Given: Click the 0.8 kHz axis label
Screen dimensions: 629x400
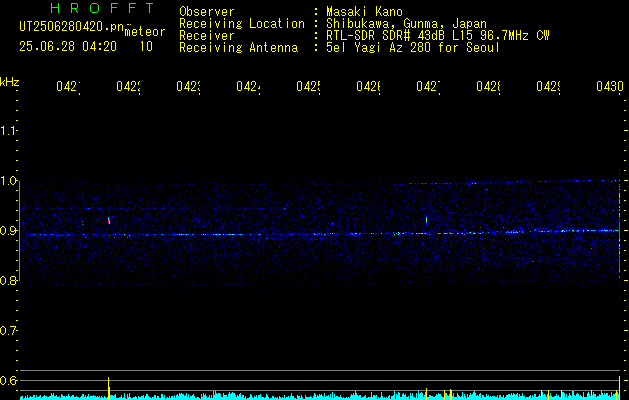Looking at the screenshot, I should coord(8,280).
